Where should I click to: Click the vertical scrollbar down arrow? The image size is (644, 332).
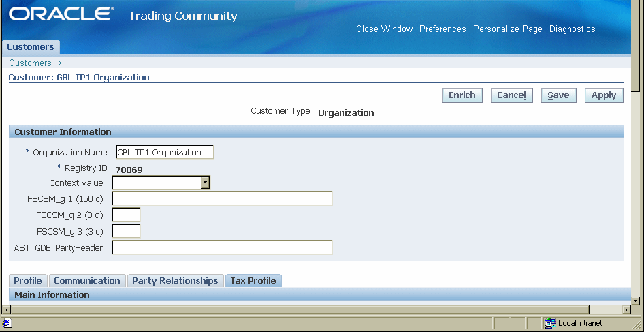tap(636, 301)
